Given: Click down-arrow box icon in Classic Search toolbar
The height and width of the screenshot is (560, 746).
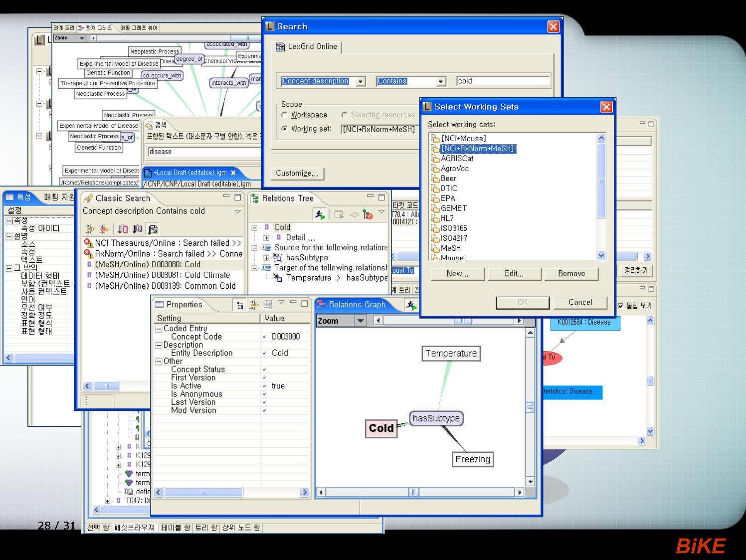Looking at the screenshot, I should [123, 229].
